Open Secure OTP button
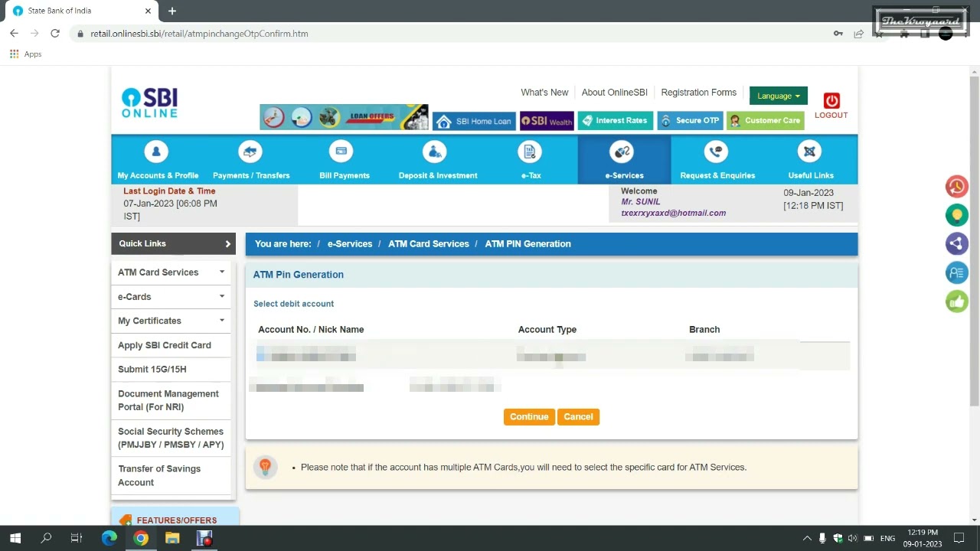 tap(690, 121)
